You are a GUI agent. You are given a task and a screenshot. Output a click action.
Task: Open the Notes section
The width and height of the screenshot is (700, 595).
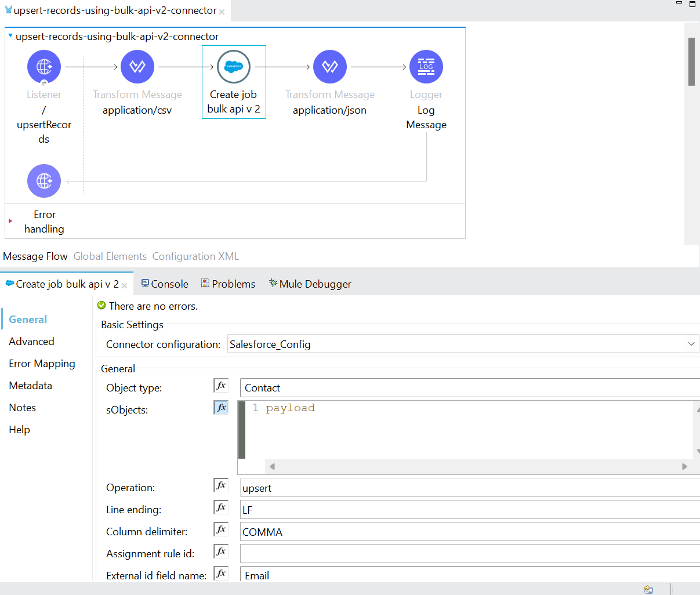tap(22, 408)
